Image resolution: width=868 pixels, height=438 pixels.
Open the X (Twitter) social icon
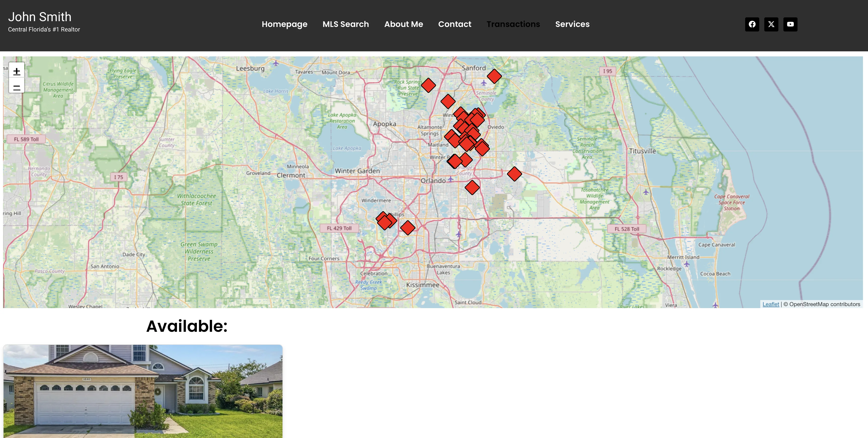pos(771,24)
